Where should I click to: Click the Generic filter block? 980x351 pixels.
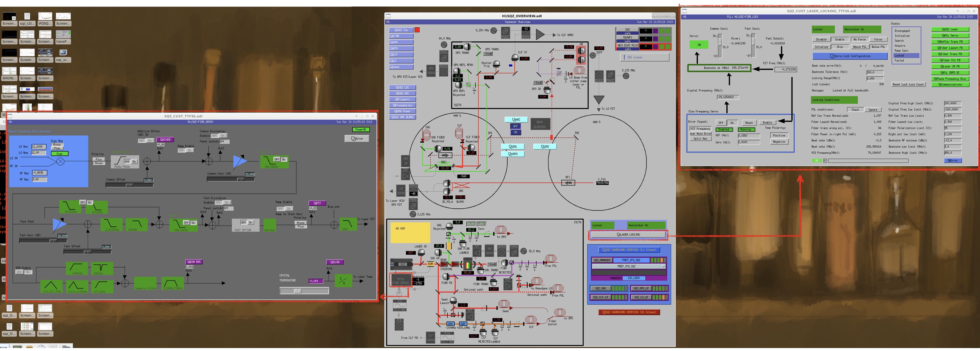point(145,284)
